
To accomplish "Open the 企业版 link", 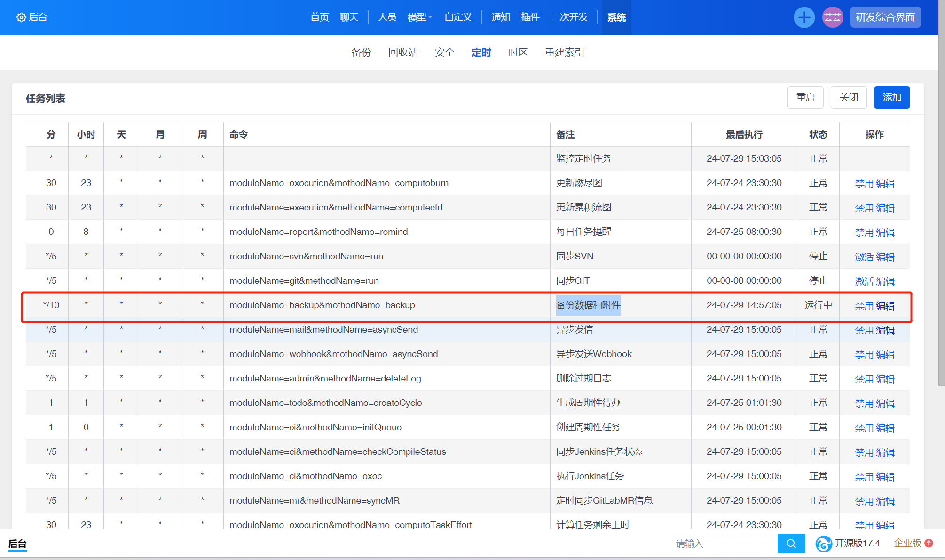I will (907, 543).
